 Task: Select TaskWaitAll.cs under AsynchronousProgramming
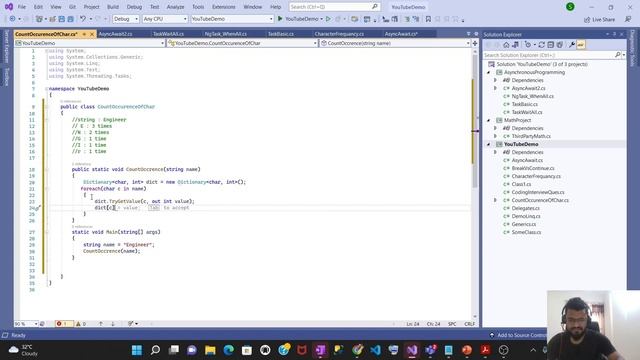pyautogui.click(x=527, y=112)
